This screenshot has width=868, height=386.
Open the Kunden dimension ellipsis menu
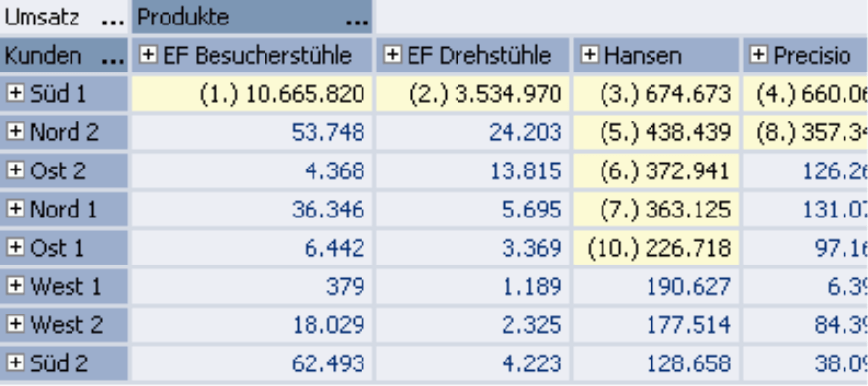click(113, 61)
